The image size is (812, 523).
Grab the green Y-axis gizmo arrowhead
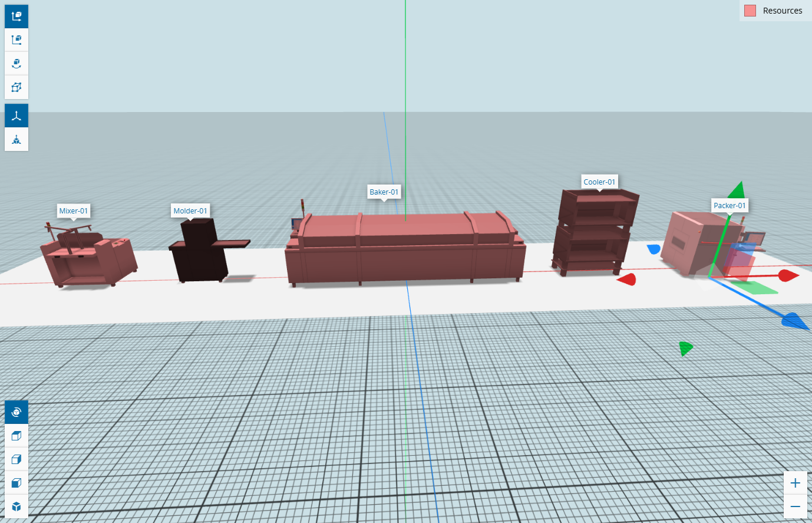[737, 190]
